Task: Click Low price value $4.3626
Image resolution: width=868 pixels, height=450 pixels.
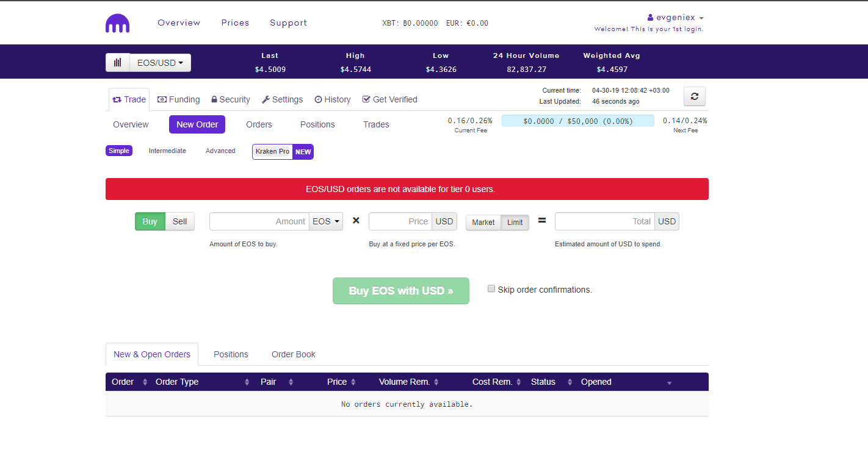Action: click(x=441, y=70)
